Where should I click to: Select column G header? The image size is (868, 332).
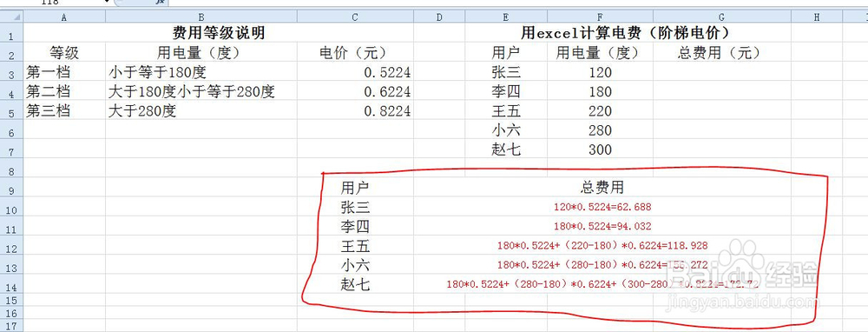click(722, 17)
